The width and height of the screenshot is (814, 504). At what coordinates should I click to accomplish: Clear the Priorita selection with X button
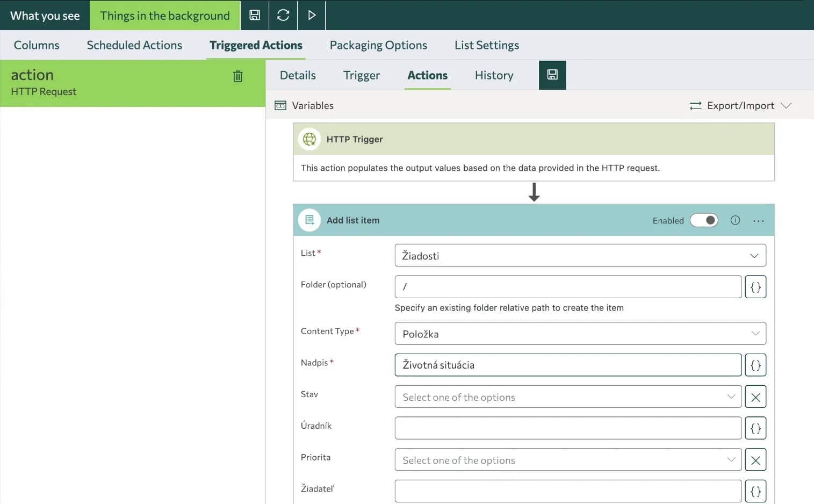click(x=755, y=460)
